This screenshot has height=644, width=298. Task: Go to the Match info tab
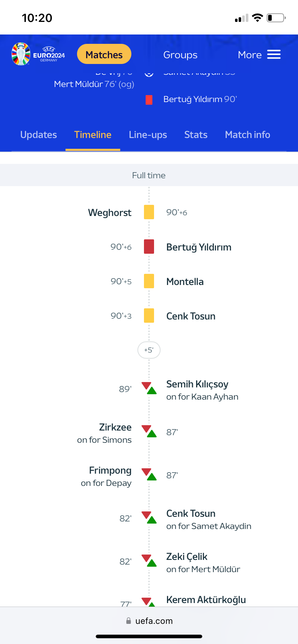point(248,135)
